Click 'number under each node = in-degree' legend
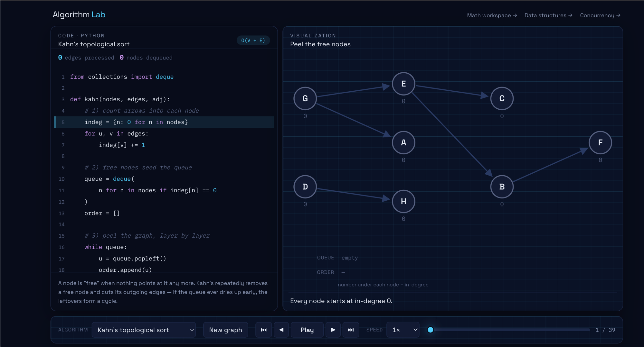644x347 pixels. click(x=383, y=285)
